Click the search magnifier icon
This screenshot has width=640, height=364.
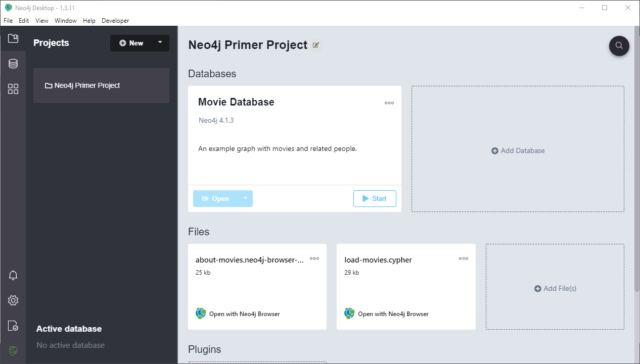click(x=619, y=46)
